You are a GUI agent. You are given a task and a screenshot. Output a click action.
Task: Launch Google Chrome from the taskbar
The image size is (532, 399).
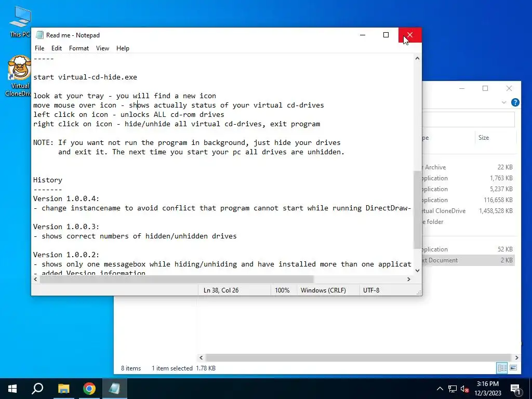pyautogui.click(x=89, y=389)
